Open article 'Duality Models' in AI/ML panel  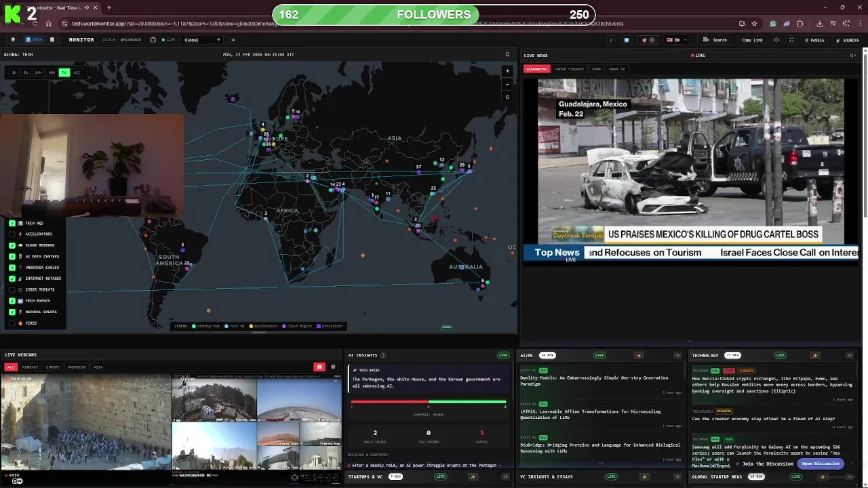pyautogui.click(x=594, y=381)
